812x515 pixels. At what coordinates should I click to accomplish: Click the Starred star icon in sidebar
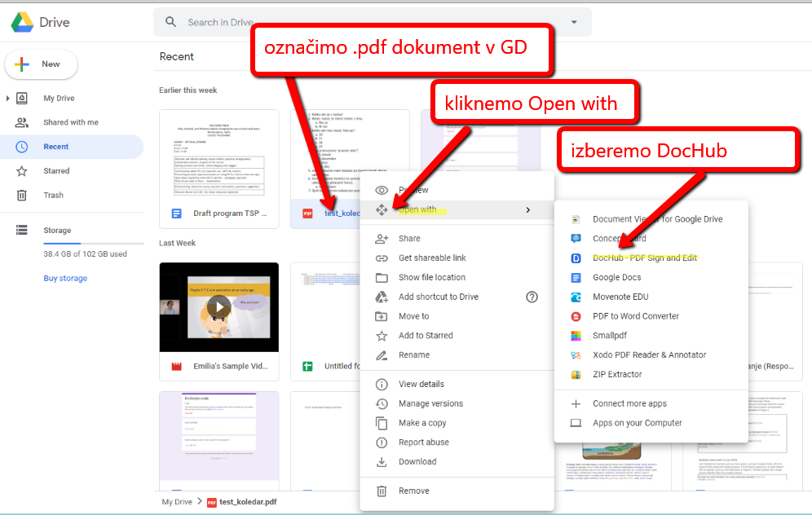22,171
